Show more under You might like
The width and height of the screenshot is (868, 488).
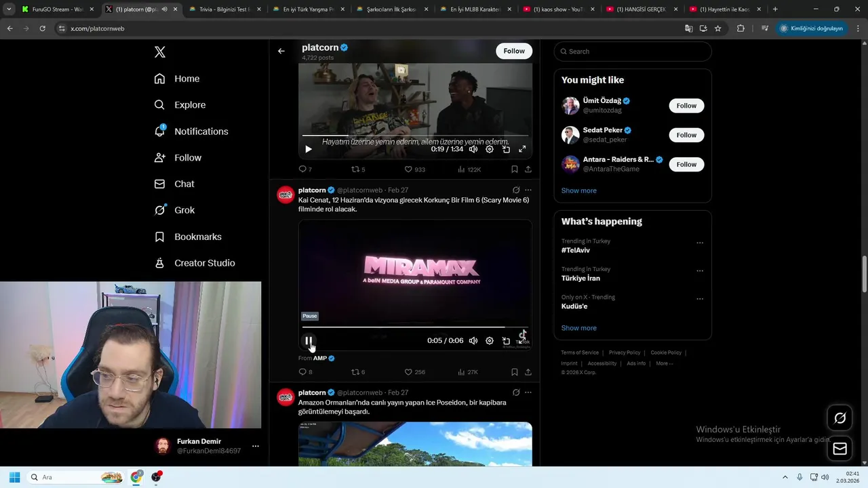[579, 190]
